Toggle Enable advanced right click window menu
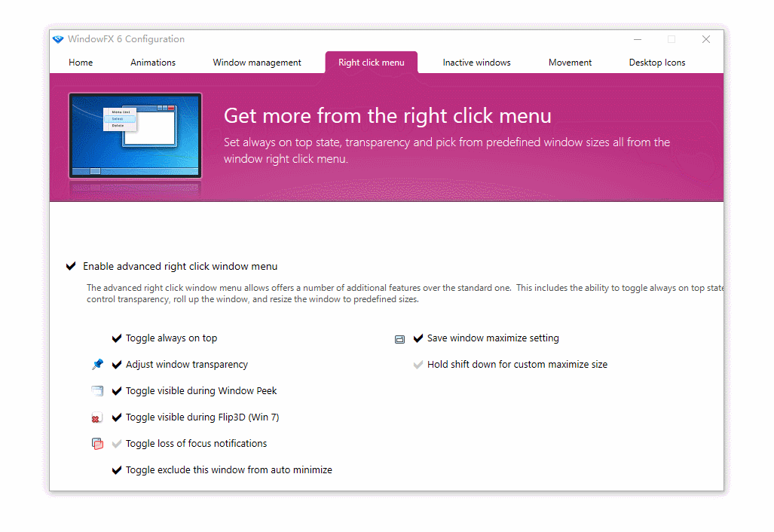 coord(71,266)
